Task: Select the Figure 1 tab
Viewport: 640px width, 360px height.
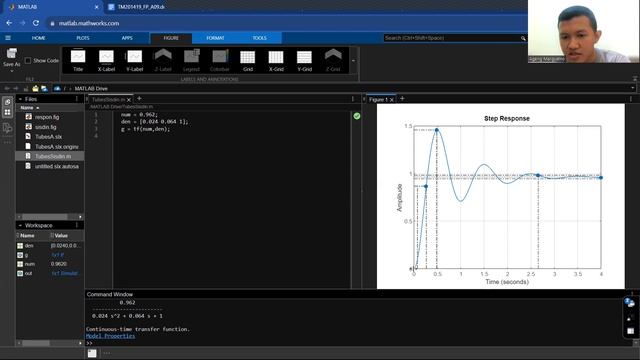Action: pos(378,100)
